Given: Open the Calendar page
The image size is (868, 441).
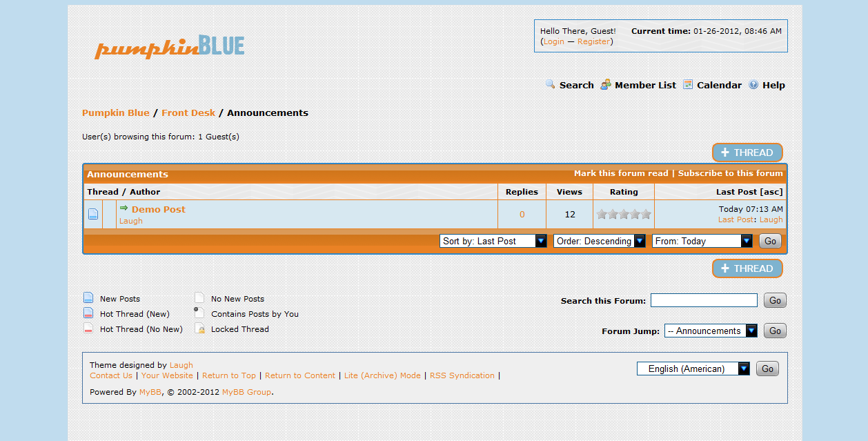Looking at the screenshot, I should pyautogui.click(x=719, y=85).
